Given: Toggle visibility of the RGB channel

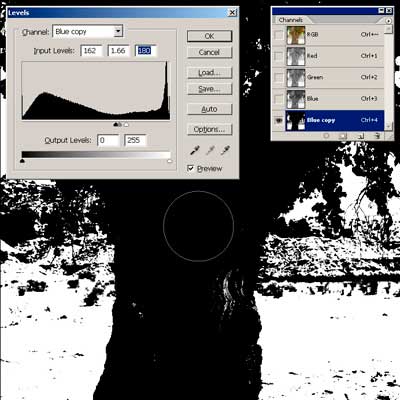Looking at the screenshot, I should [x=279, y=35].
